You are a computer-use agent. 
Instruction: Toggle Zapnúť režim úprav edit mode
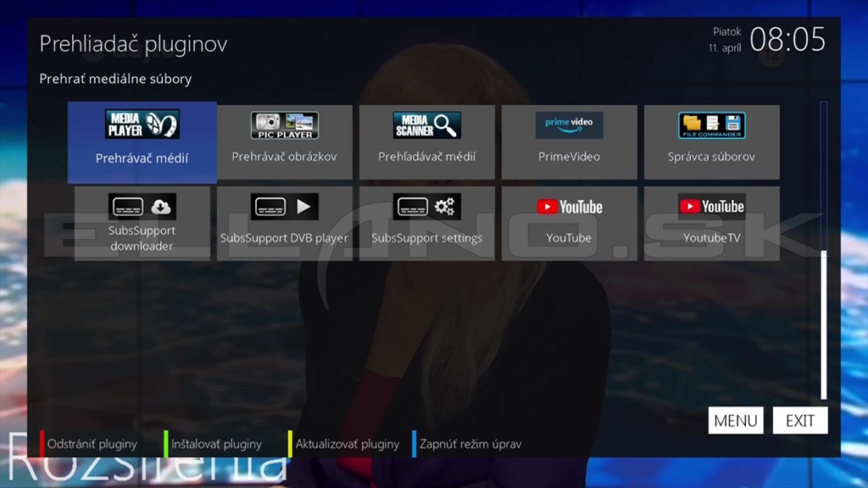click(470, 444)
